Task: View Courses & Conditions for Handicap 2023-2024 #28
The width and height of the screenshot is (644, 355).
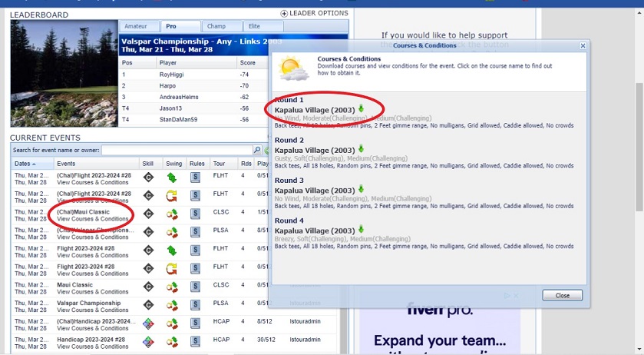Action: pyautogui.click(x=92, y=347)
